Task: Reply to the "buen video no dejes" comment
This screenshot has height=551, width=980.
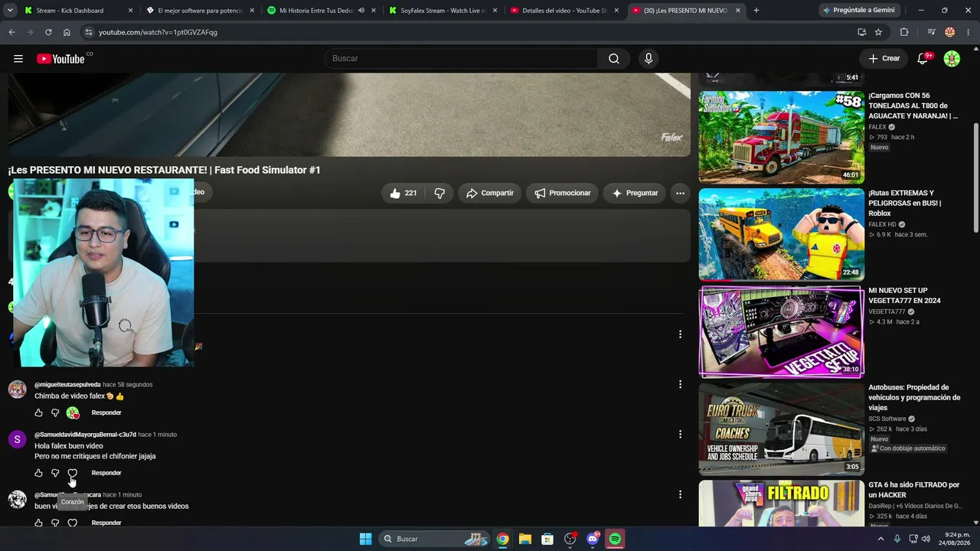Action: click(x=106, y=523)
